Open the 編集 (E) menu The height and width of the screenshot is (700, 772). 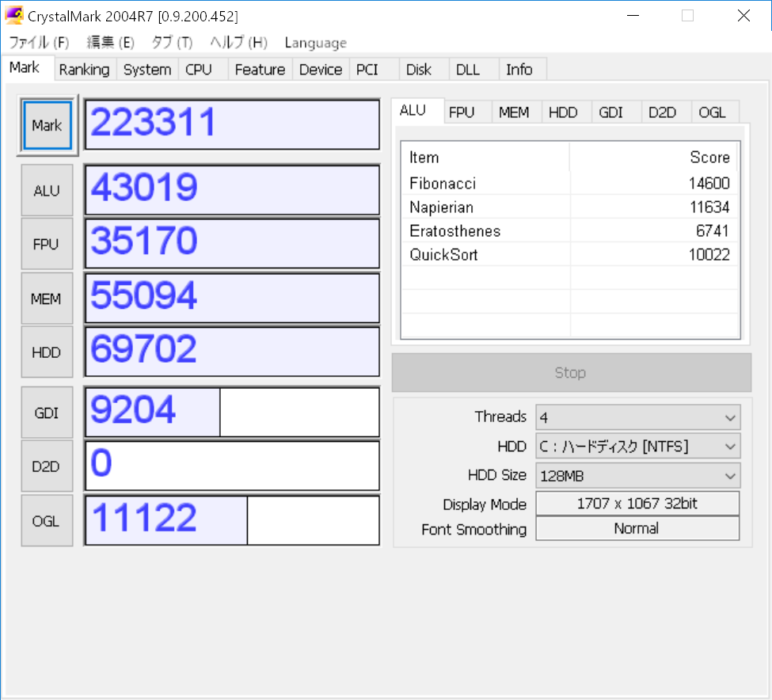110,43
